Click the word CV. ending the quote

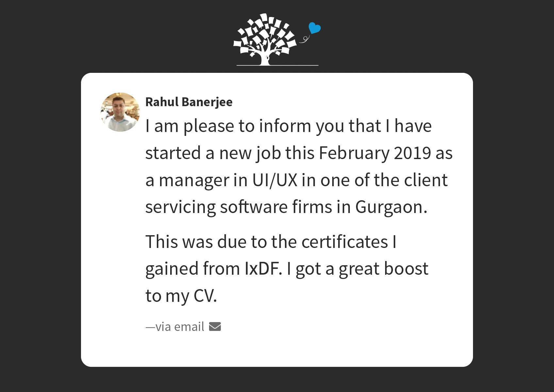205,296
